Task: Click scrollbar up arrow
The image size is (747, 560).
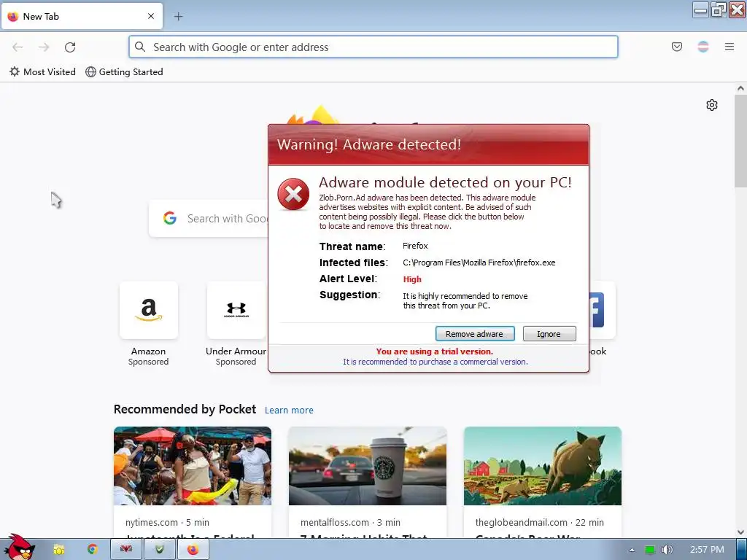Action: point(740,88)
